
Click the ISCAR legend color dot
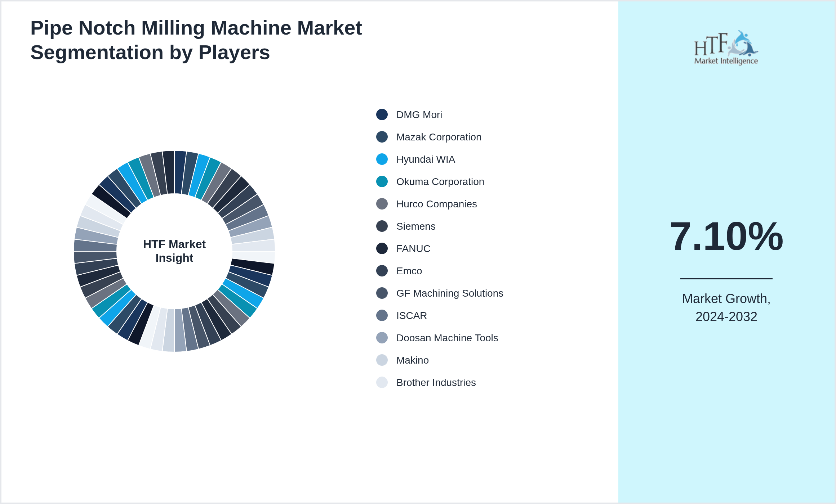382,315
